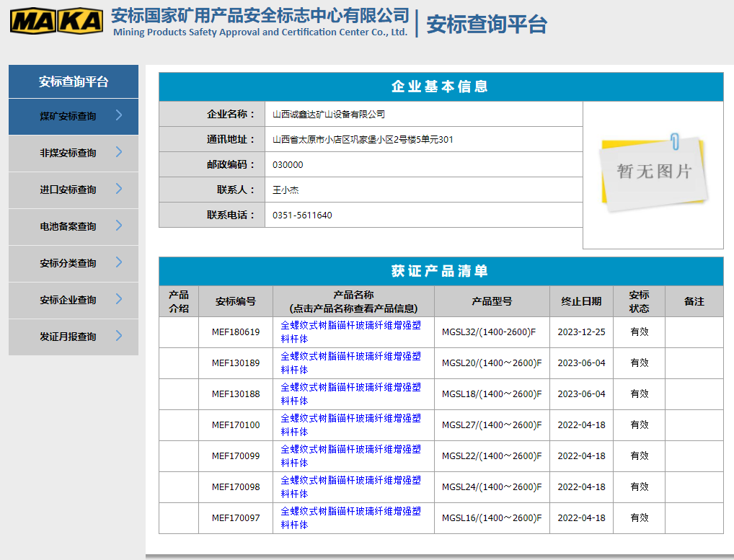
Task: Open product link for MEF180619
Action: coord(350,332)
